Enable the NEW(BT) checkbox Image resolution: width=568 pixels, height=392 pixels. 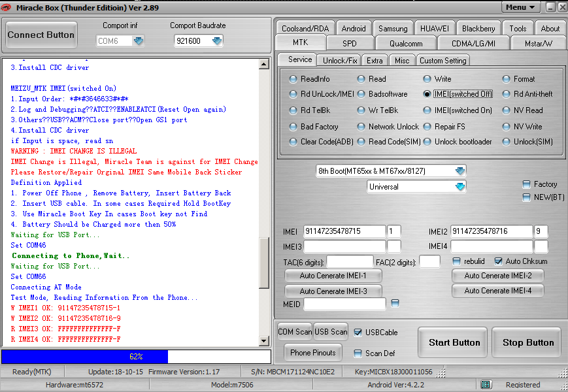[x=526, y=197]
